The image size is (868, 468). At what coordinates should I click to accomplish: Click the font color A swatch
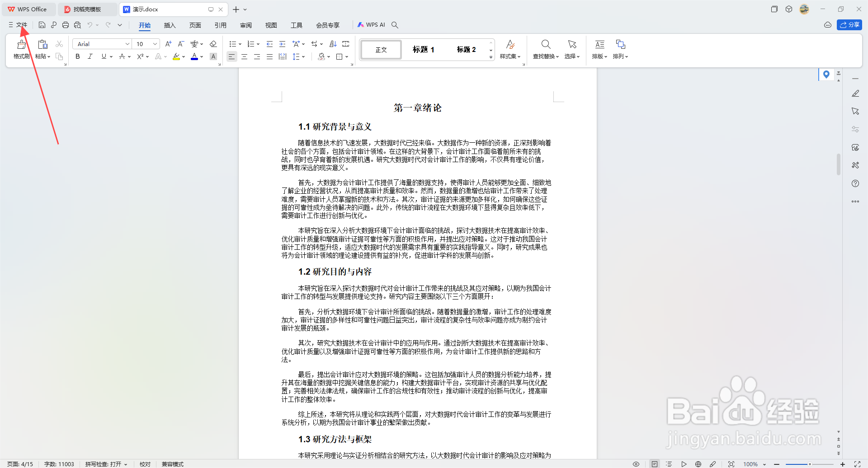(194, 56)
